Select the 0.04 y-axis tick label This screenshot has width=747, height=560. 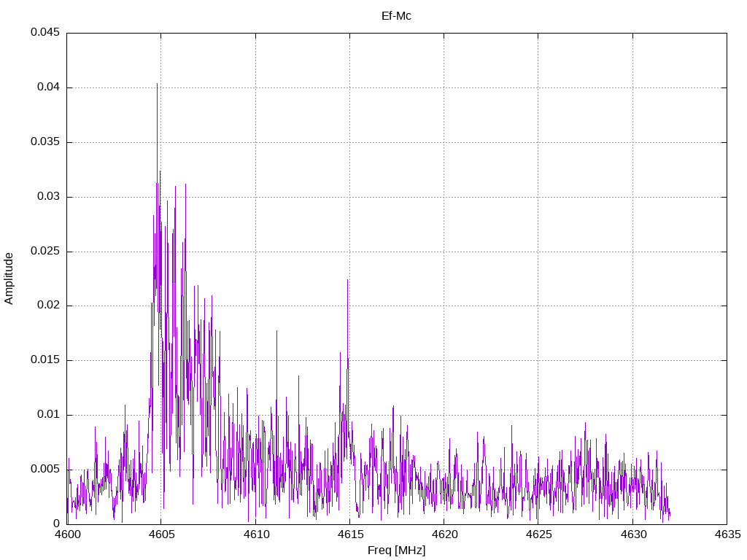click(x=48, y=87)
